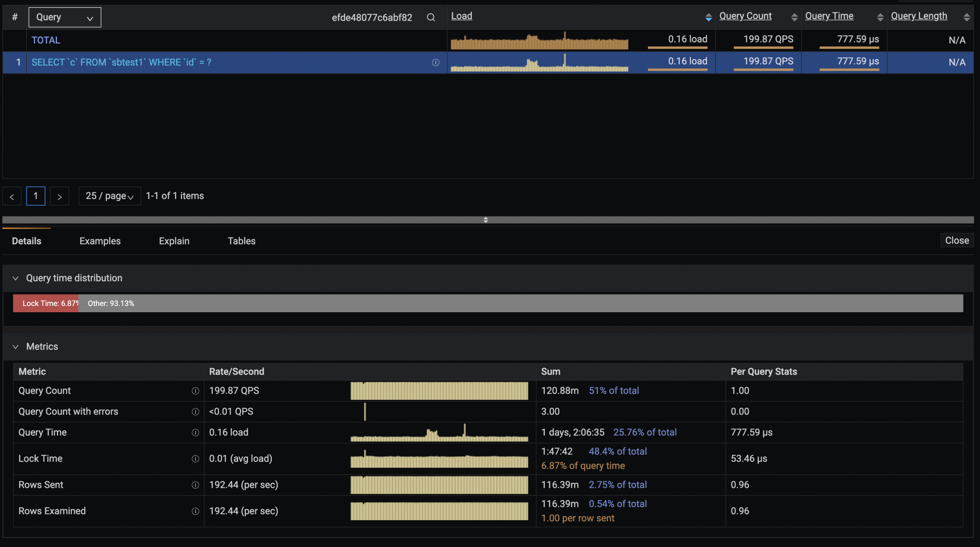Click the info icon for Rows Examined metric
The height and width of the screenshot is (547, 980).
pyautogui.click(x=195, y=511)
